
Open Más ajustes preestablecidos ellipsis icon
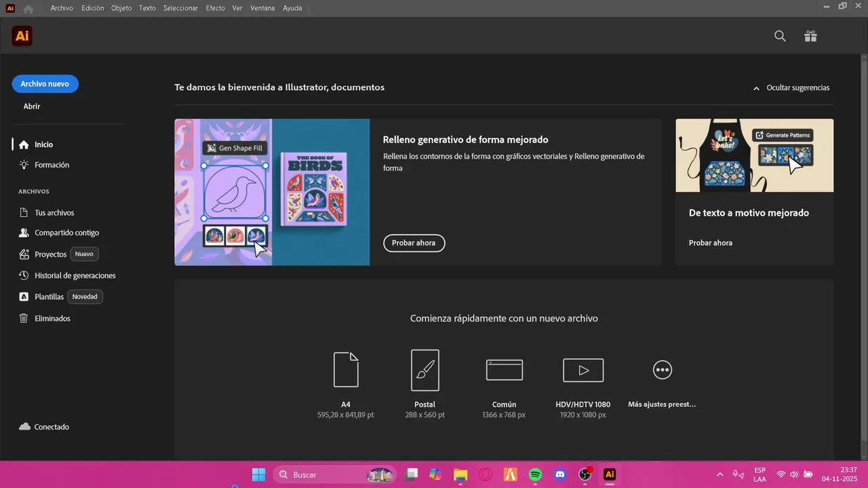[662, 369]
